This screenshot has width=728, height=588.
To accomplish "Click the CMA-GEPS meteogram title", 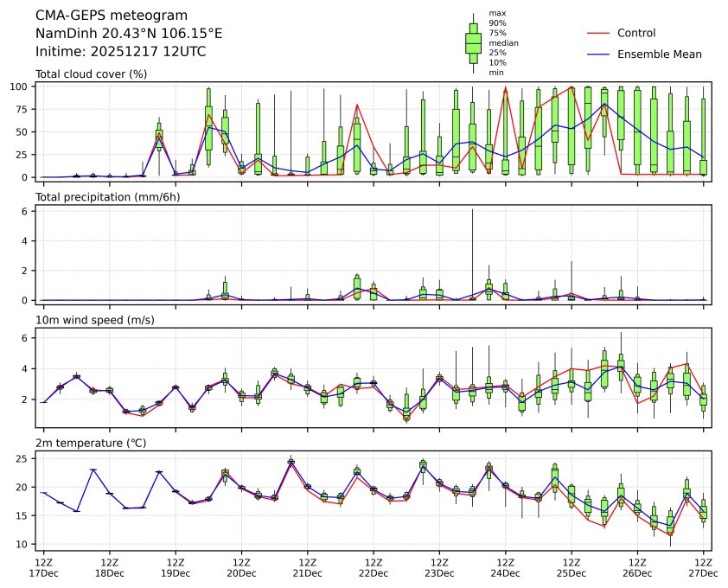I will [107, 16].
